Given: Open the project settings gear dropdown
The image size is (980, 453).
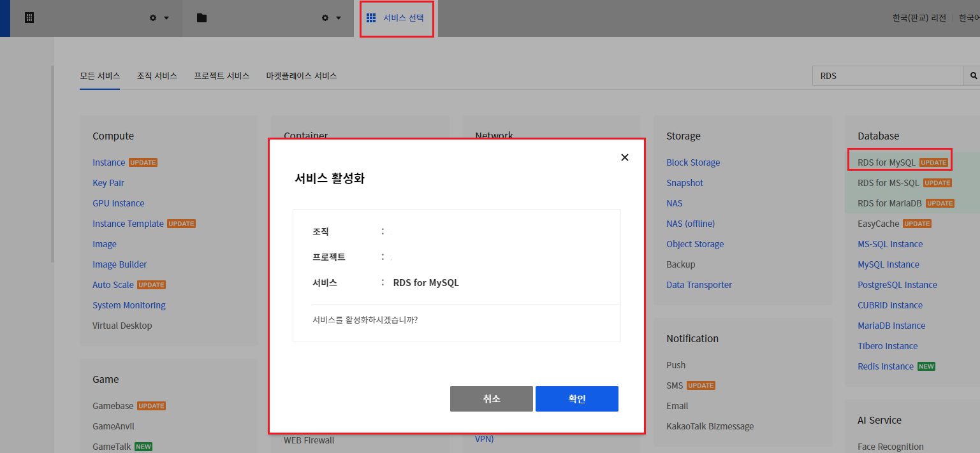Looking at the screenshot, I should pos(332,18).
